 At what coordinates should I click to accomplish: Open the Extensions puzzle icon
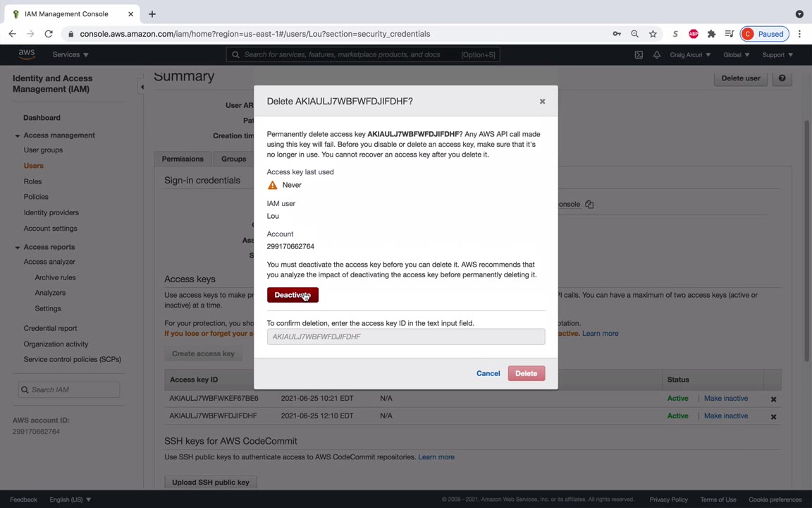pos(711,34)
